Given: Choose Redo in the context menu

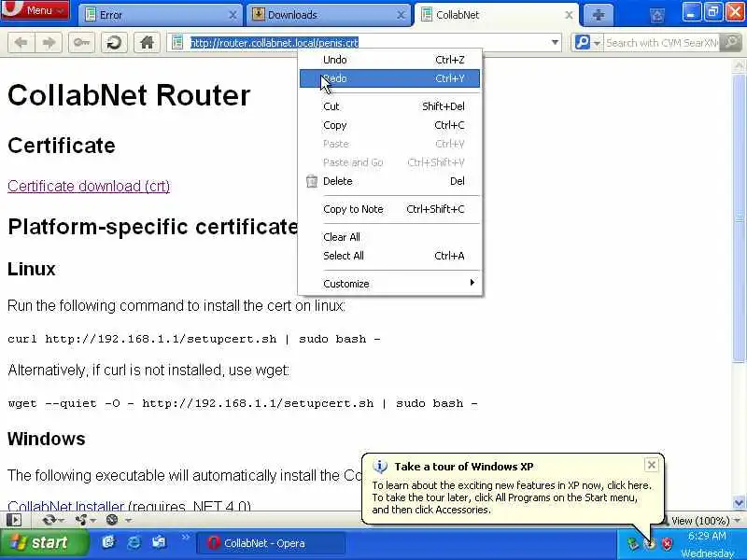Looking at the screenshot, I should click(389, 78).
